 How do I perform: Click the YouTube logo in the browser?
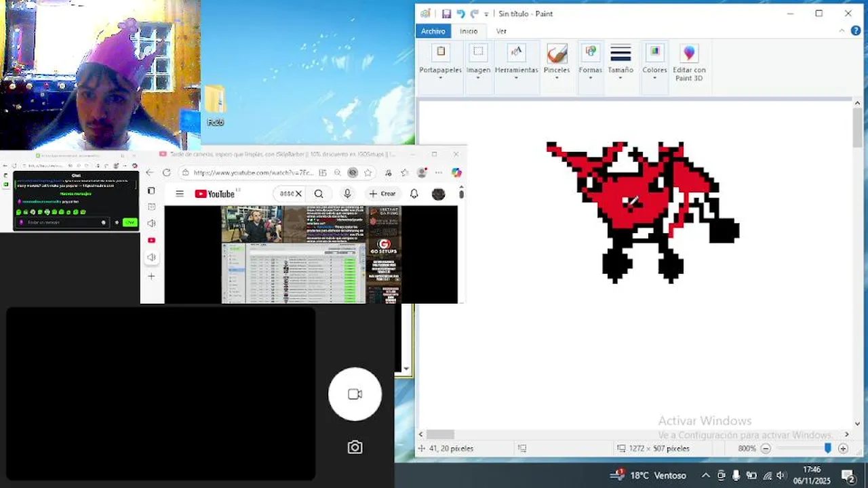point(214,194)
